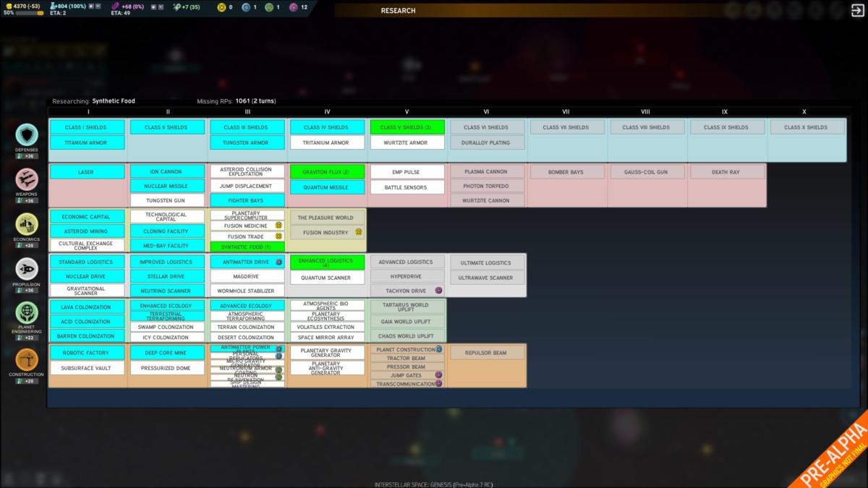Click the Repulsor Beam technology box
This screenshot has width=868, height=488.
tap(488, 353)
